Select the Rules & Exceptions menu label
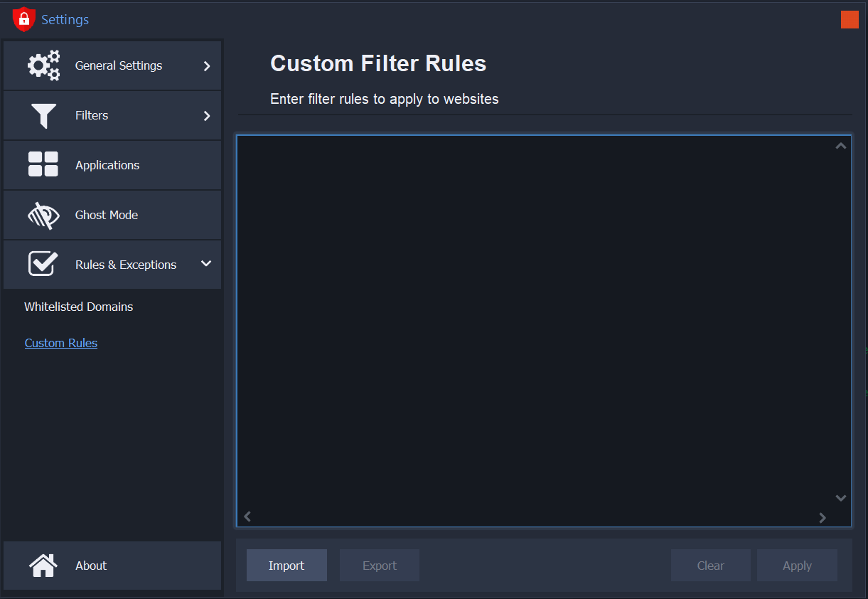 click(x=126, y=265)
